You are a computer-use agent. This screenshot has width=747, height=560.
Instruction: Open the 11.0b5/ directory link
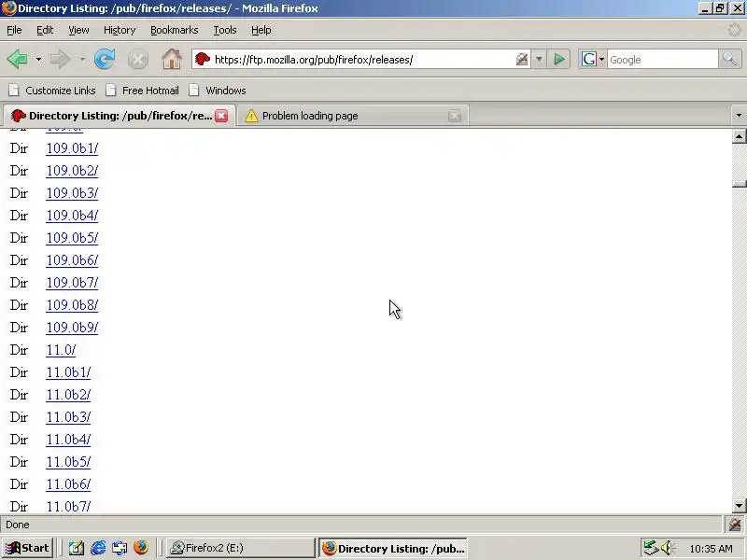[68, 462]
